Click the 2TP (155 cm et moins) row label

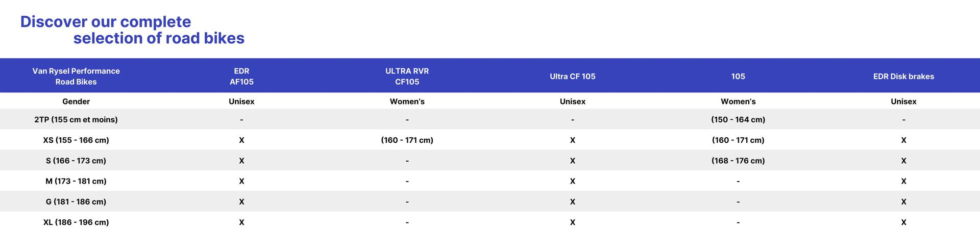(76, 119)
